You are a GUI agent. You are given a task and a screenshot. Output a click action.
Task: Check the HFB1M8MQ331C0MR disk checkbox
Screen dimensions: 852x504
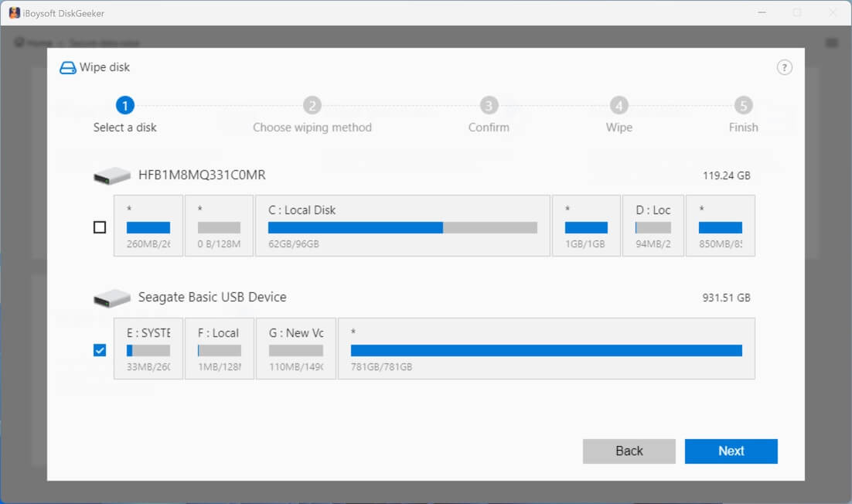(x=100, y=227)
